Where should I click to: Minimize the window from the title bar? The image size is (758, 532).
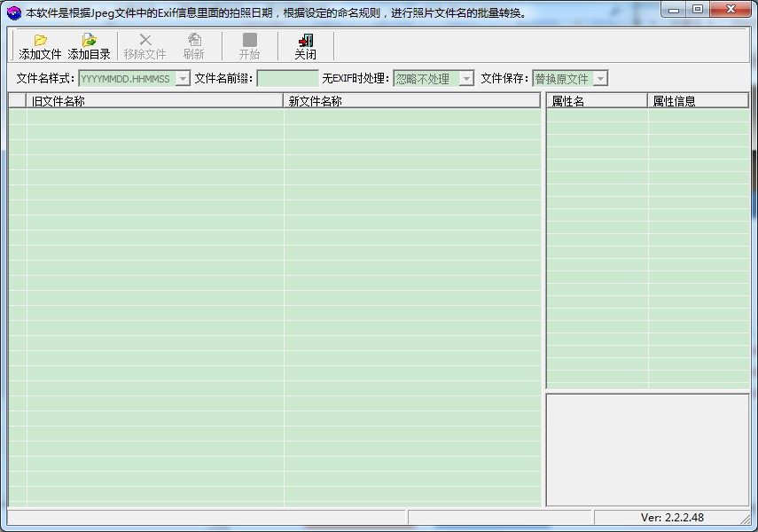coord(676,10)
